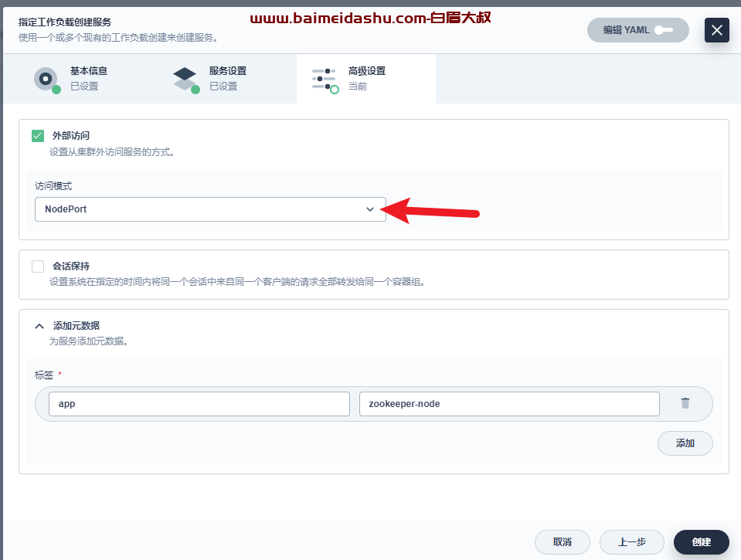741x560 pixels.
Task: Click the 基本信息 step icon
Action: click(x=46, y=79)
